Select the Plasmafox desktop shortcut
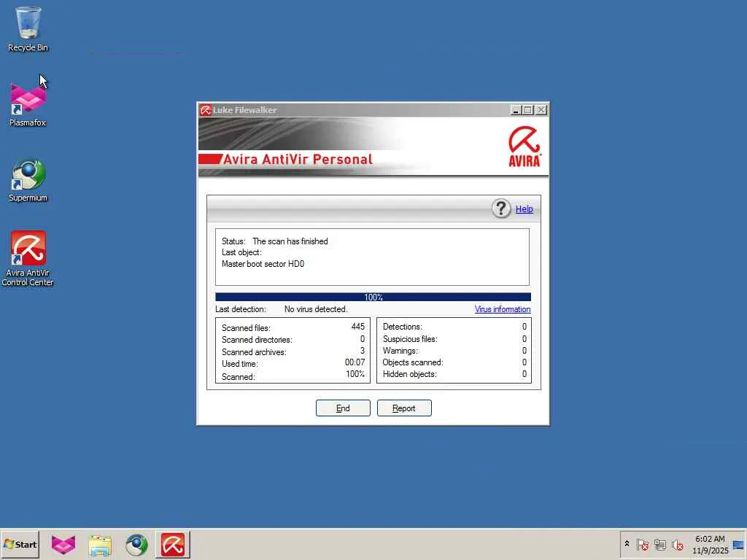 [28, 104]
